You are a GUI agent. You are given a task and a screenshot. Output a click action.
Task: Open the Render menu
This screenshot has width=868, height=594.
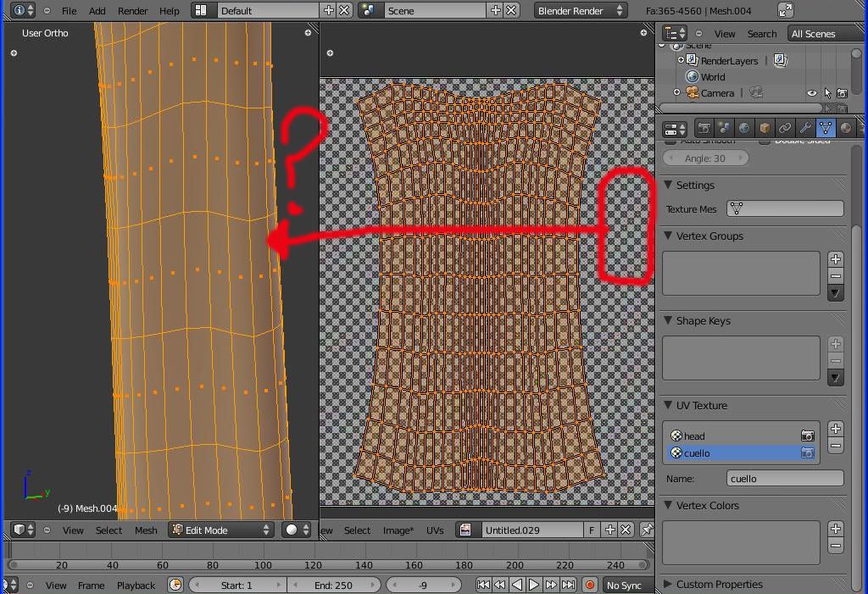click(x=132, y=11)
